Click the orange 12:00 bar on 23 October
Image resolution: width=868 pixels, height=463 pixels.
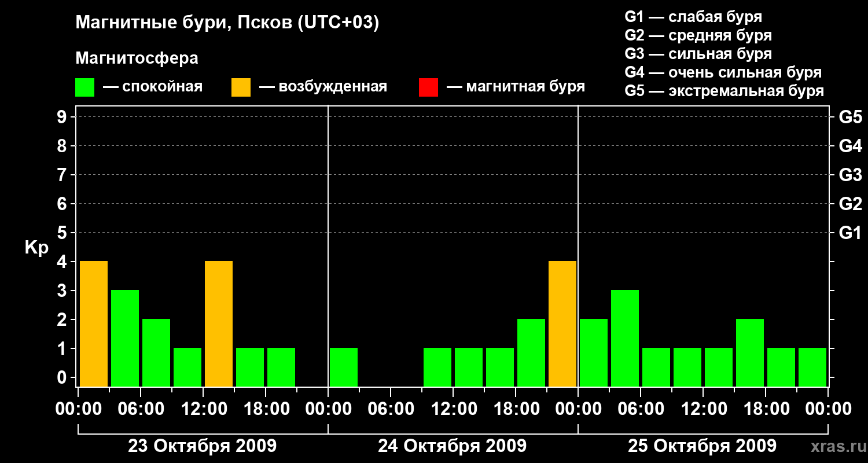(x=219, y=324)
